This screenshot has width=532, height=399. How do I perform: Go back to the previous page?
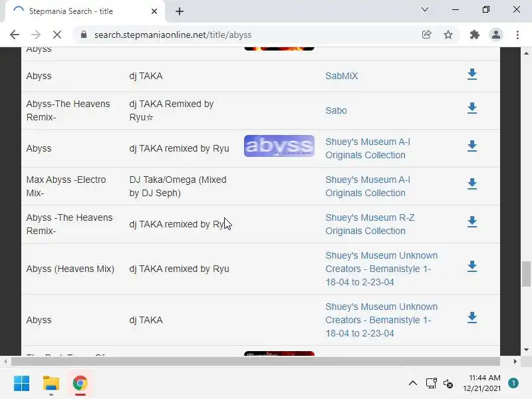[x=15, y=35]
